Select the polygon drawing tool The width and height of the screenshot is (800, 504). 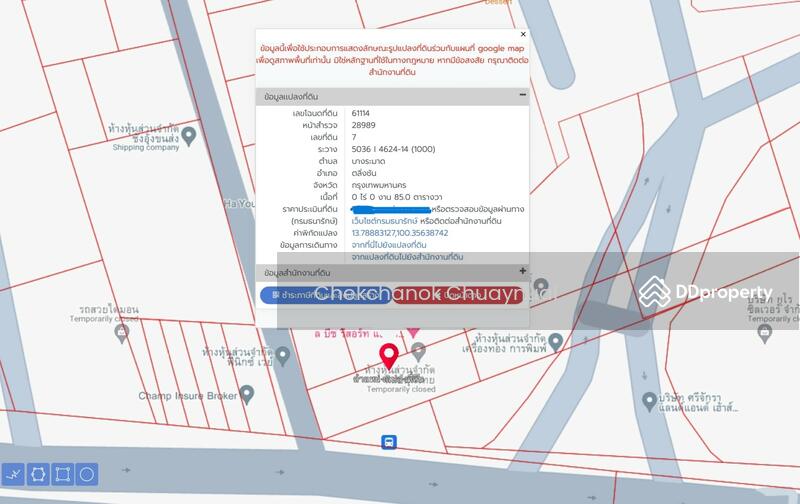(38, 473)
